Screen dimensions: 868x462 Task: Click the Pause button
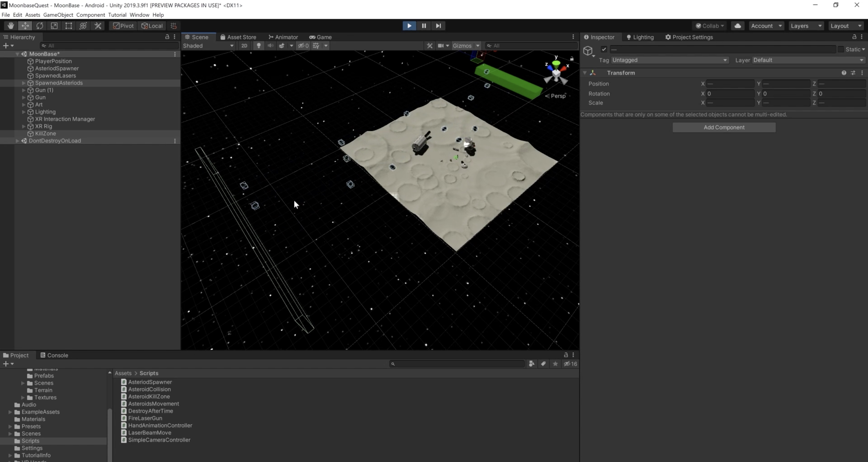point(423,26)
